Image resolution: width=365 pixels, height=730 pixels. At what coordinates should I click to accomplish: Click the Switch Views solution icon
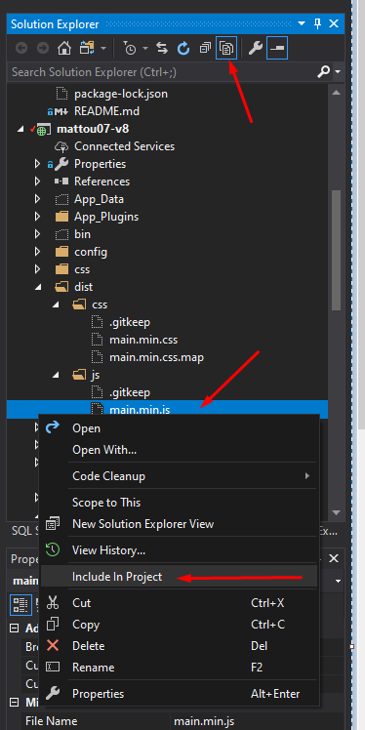coord(87,48)
